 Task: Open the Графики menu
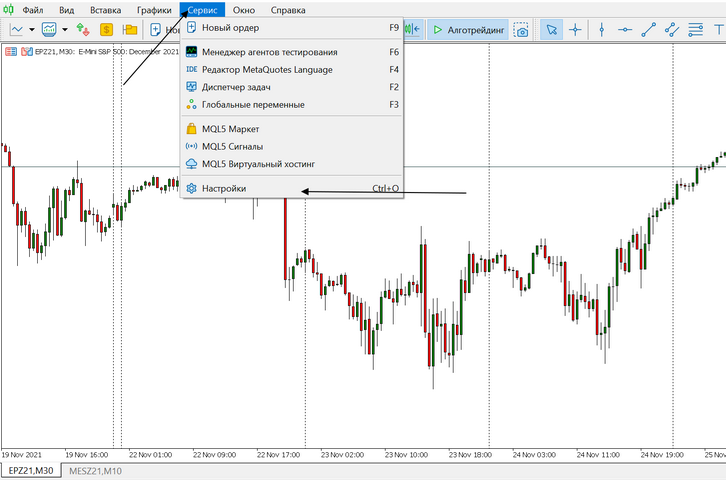(x=154, y=10)
